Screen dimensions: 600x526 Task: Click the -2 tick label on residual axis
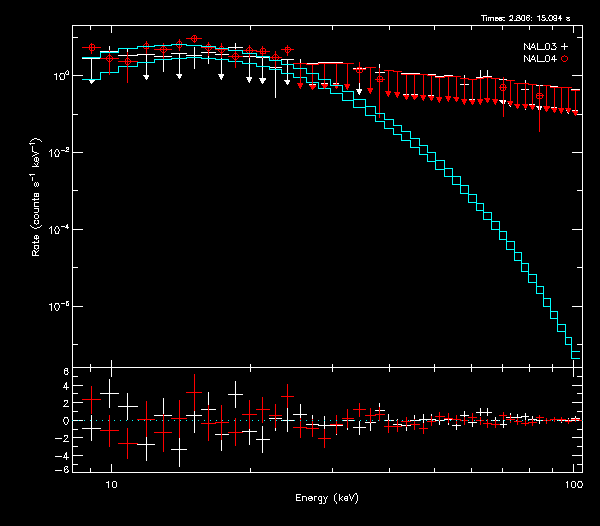pyautogui.click(x=63, y=437)
